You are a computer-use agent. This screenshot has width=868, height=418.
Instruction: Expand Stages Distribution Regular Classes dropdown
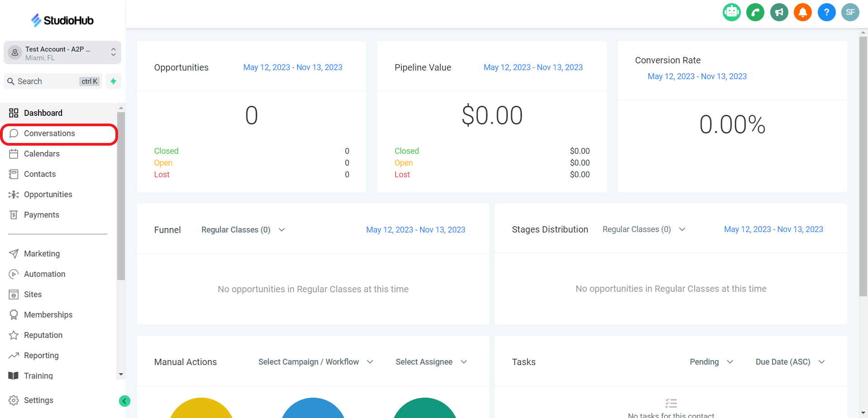(x=644, y=229)
